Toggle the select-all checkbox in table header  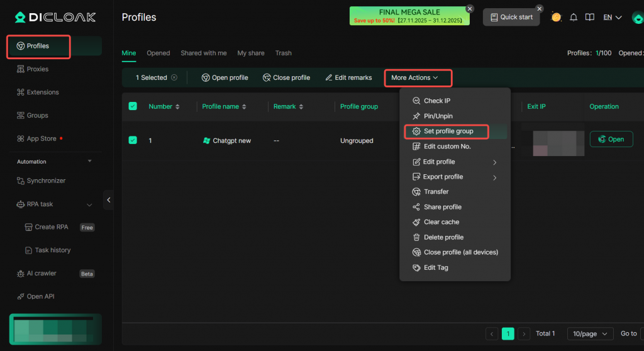tap(133, 106)
